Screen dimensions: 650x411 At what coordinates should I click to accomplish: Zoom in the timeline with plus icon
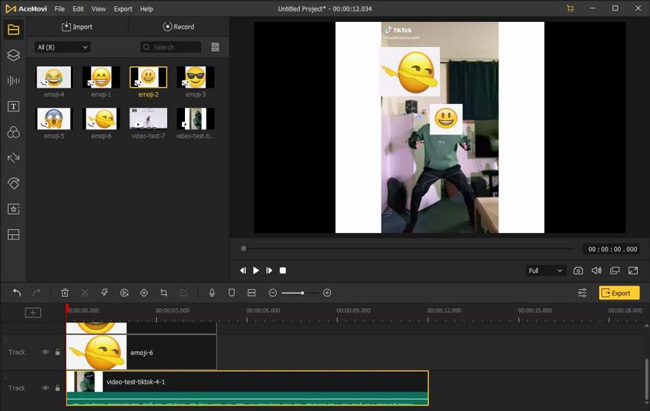pos(327,293)
